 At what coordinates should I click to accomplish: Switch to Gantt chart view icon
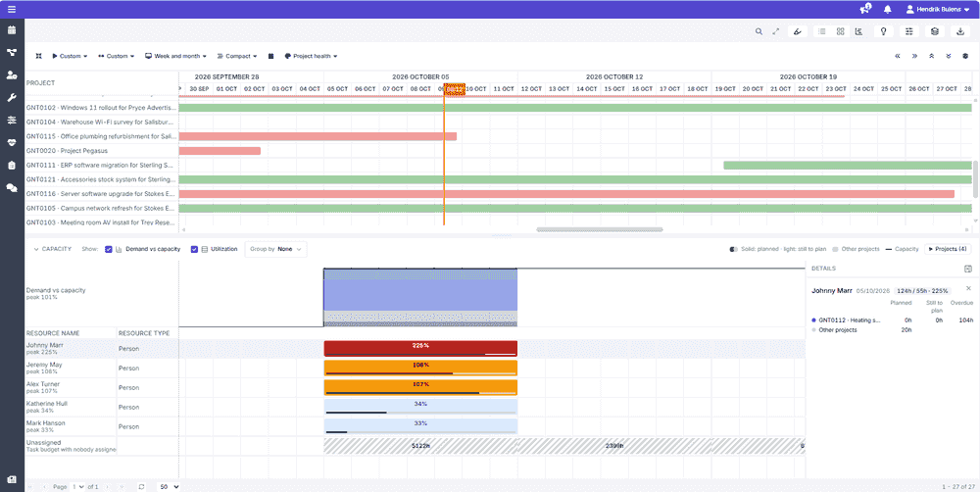click(858, 31)
